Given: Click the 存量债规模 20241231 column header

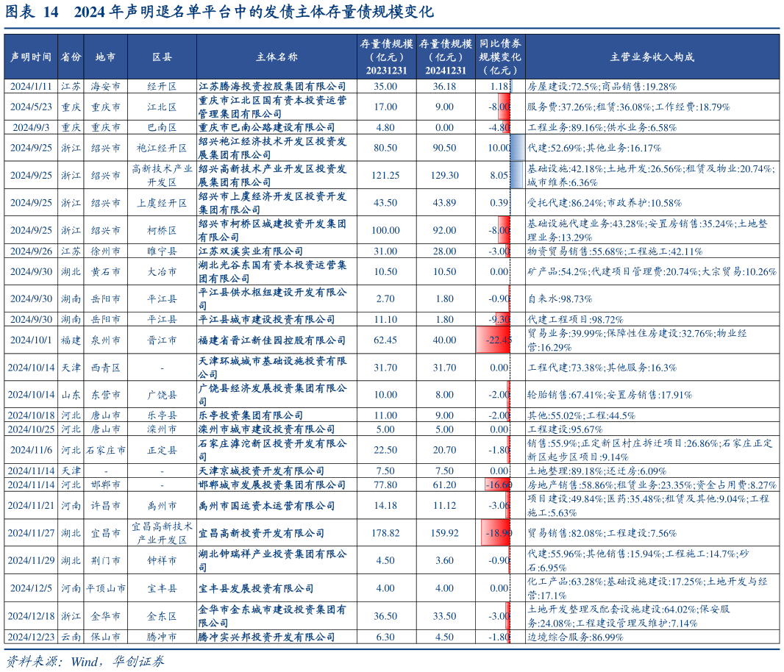Looking at the screenshot, I should 444,57.
